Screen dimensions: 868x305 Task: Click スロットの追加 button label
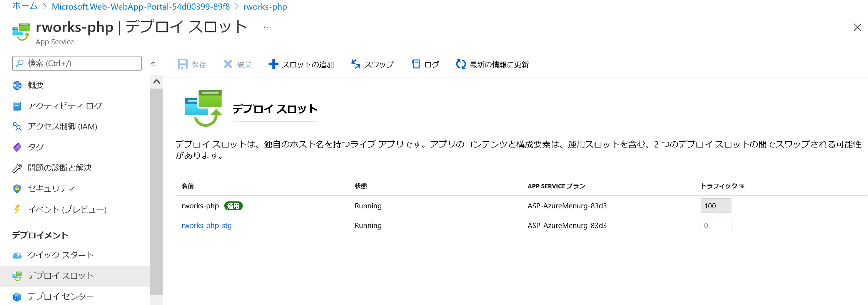coord(308,64)
